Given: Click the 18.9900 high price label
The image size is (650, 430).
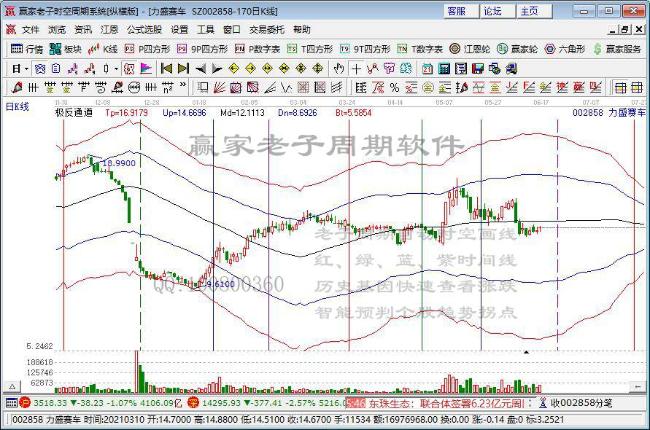Looking at the screenshot, I should (119, 163).
